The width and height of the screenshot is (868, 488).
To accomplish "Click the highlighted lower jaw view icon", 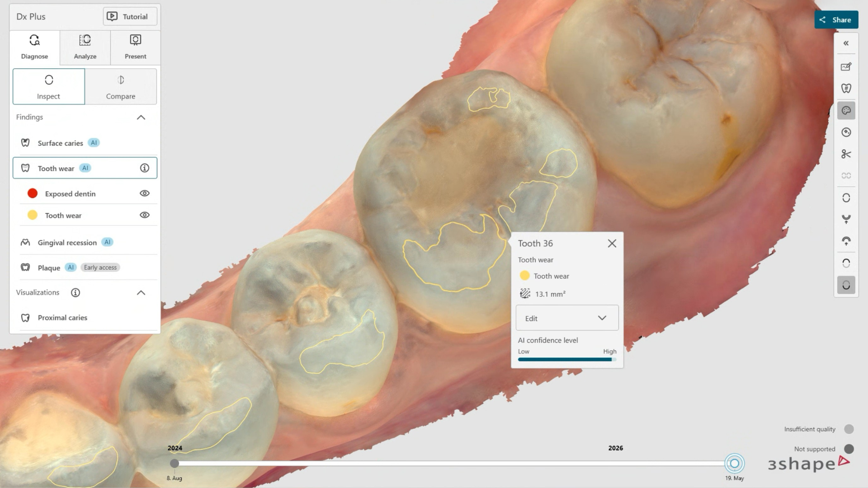I will (846, 285).
